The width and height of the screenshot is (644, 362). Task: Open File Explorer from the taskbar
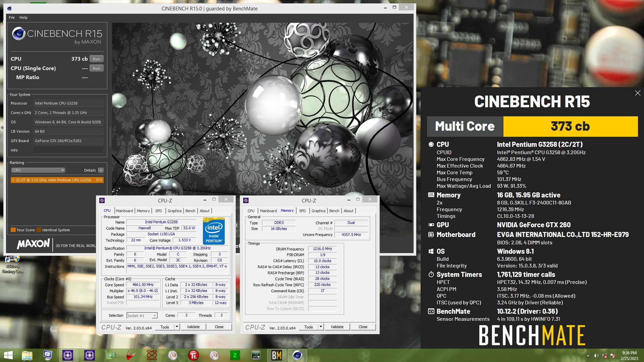click(x=27, y=355)
